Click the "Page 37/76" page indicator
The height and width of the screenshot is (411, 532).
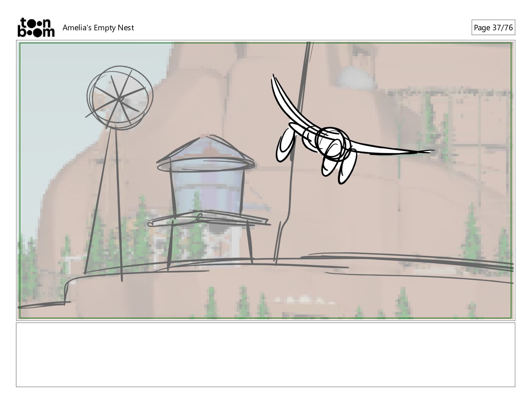pos(493,28)
